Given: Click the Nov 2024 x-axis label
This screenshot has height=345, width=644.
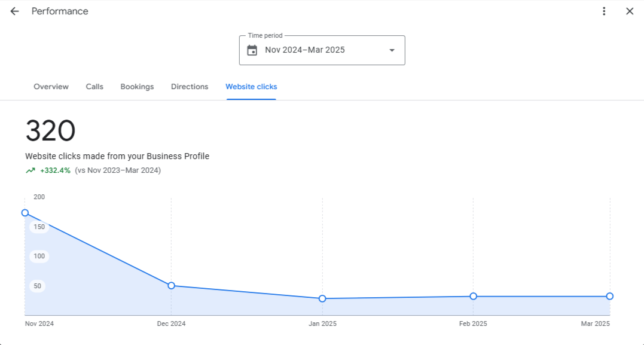Looking at the screenshot, I should pyautogui.click(x=39, y=323).
